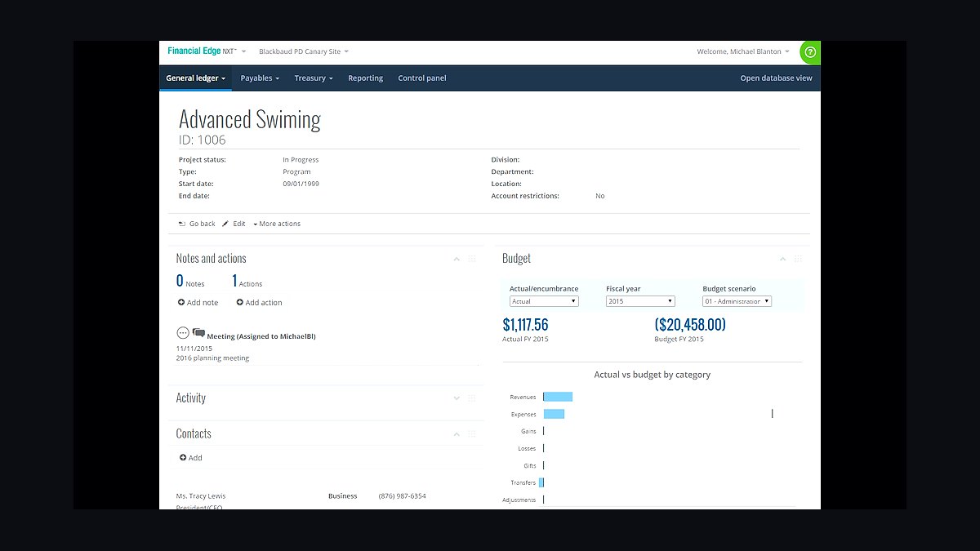This screenshot has height=551, width=980.
Task: Click the 1 Actions count
Action: (x=247, y=282)
